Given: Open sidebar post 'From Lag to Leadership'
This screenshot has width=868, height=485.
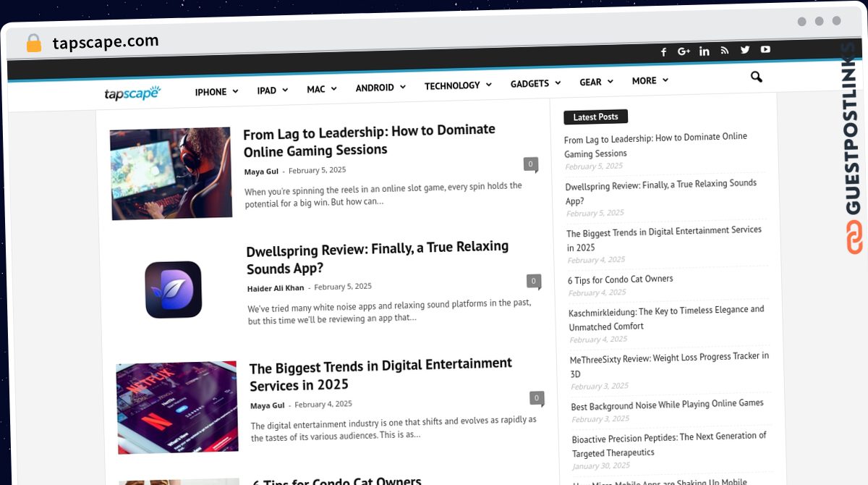Looking at the screenshot, I should point(655,145).
